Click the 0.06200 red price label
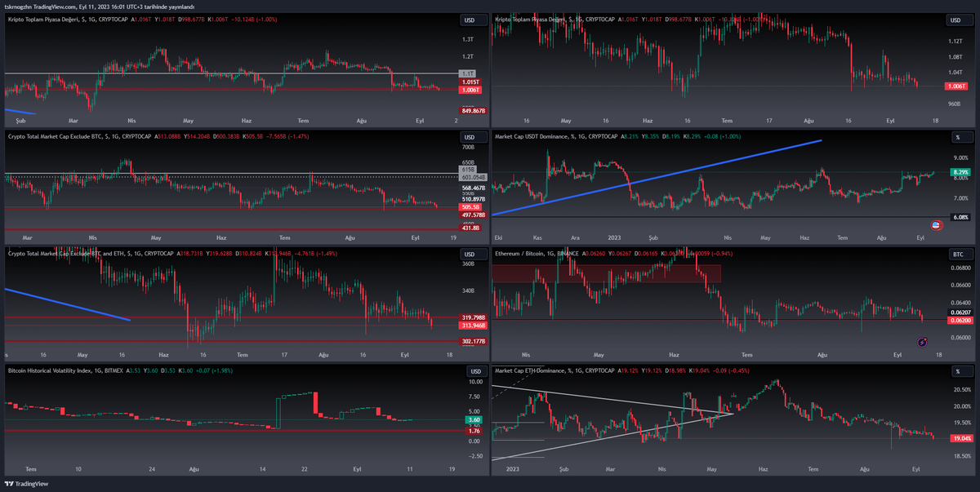Image resolution: width=980 pixels, height=492 pixels. pos(959,321)
